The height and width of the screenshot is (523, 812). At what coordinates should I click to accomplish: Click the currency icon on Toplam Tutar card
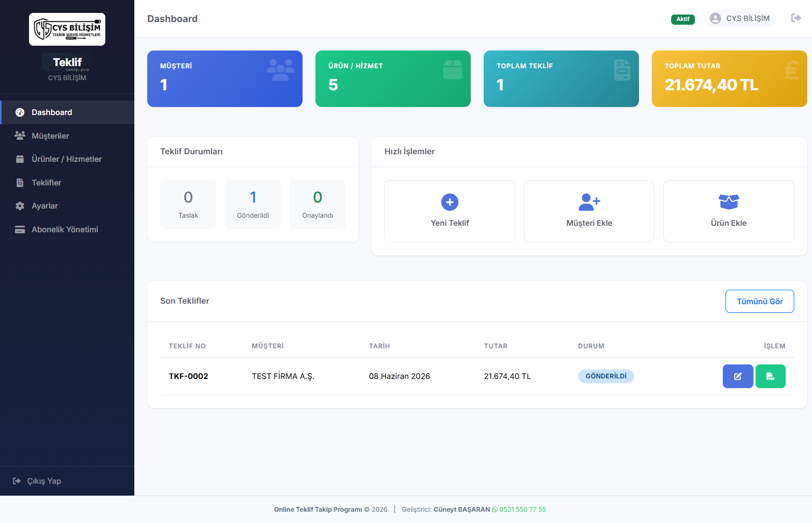pyautogui.click(x=792, y=70)
